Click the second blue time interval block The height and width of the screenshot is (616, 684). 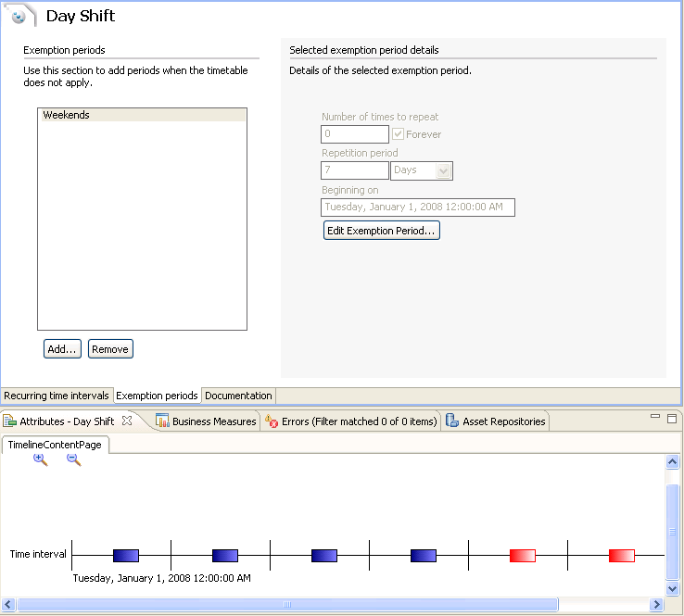[x=225, y=556]
